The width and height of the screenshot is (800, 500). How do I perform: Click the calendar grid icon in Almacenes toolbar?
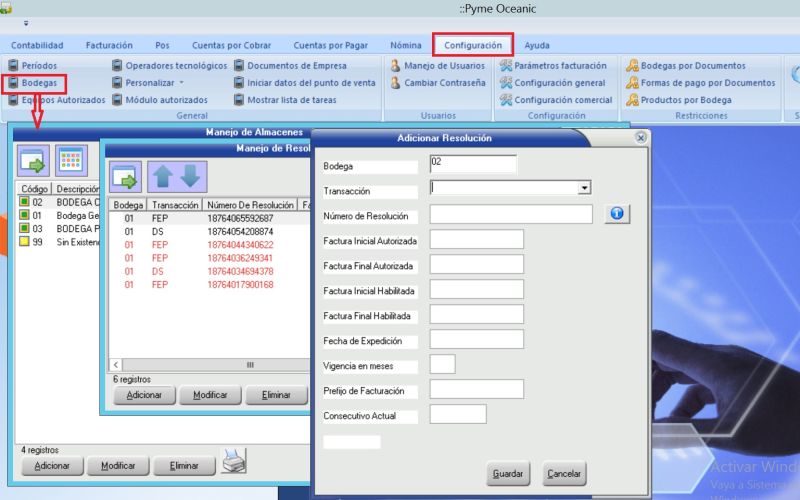70,160
